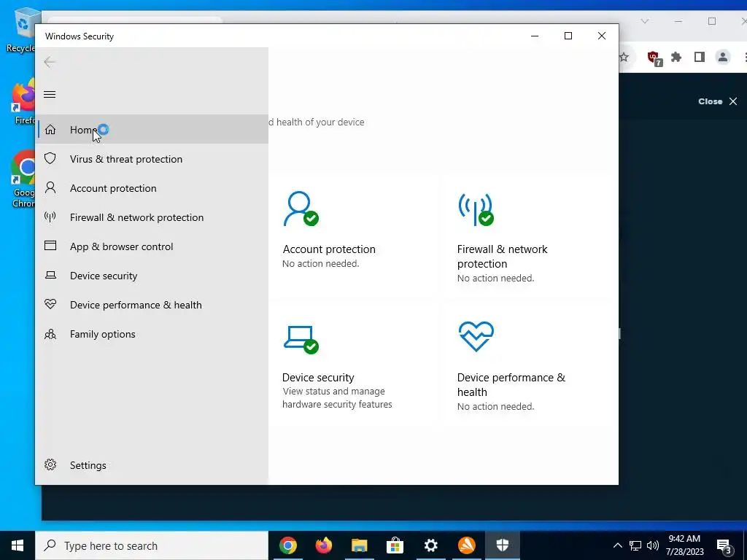Click the Device security laptop icon in sidebar
Viewport: 747px width, 560px height.
[50, 275]
